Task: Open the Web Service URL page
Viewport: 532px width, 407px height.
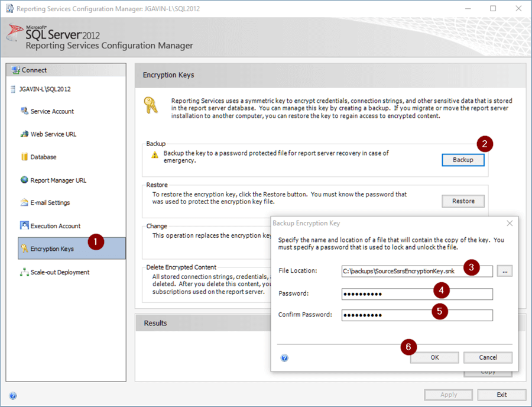Action: (x=53, y=134)
